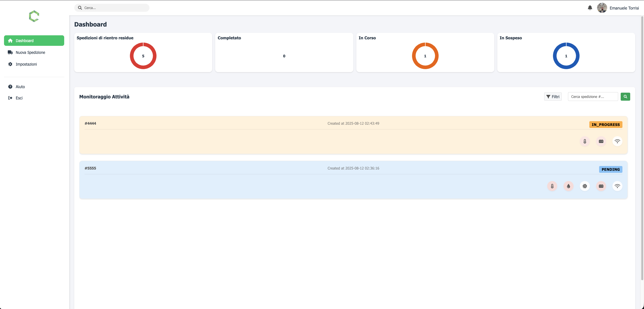
Task: Click the green search button beside Cerca spedizione
Action: (625, 96)
